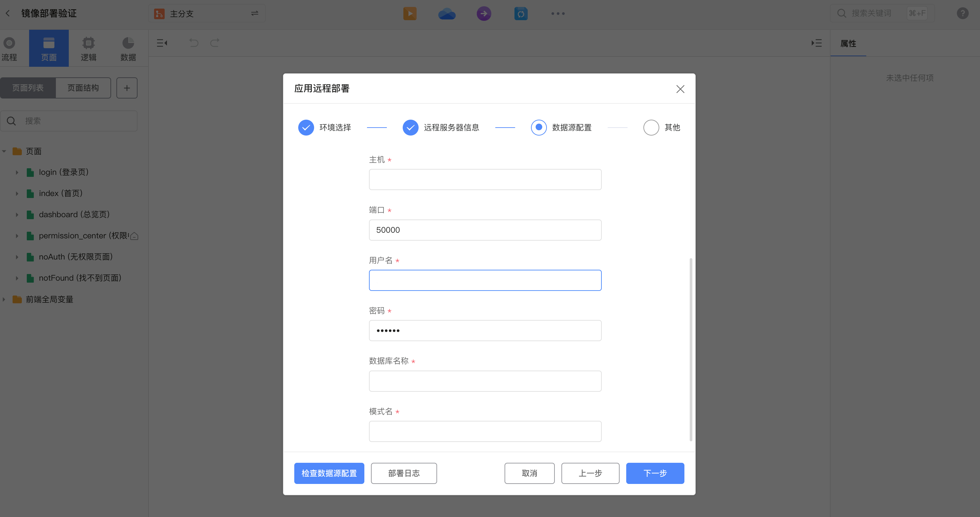This screenshot has width=980, height=517.
Task: Click the 镜像部署验证 project title
Action: pos(49,13)
